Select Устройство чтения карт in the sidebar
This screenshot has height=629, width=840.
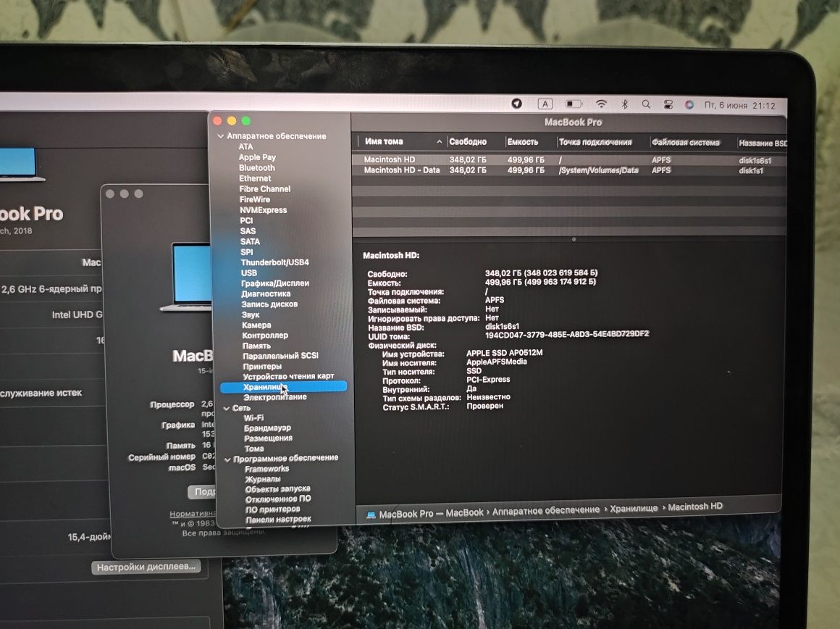point(288,376)
